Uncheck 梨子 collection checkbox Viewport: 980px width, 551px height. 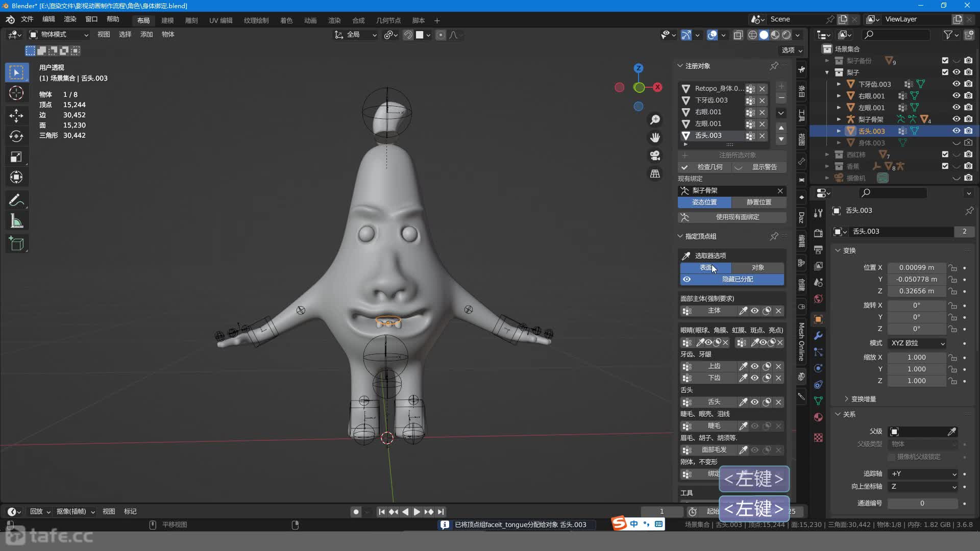945,72
